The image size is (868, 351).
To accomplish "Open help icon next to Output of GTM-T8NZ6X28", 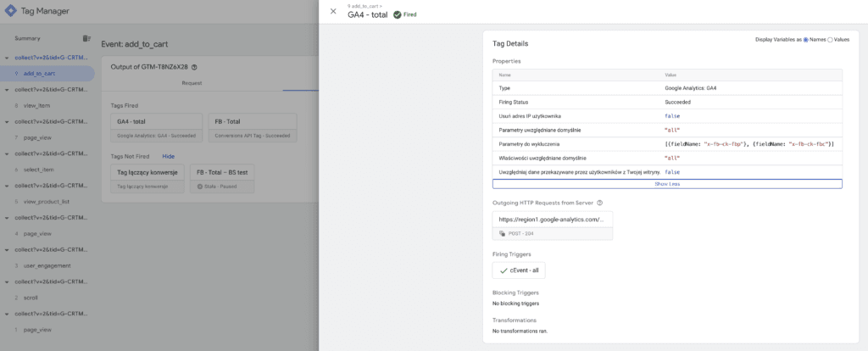I will pyautogui.click(x=194, y=67).
